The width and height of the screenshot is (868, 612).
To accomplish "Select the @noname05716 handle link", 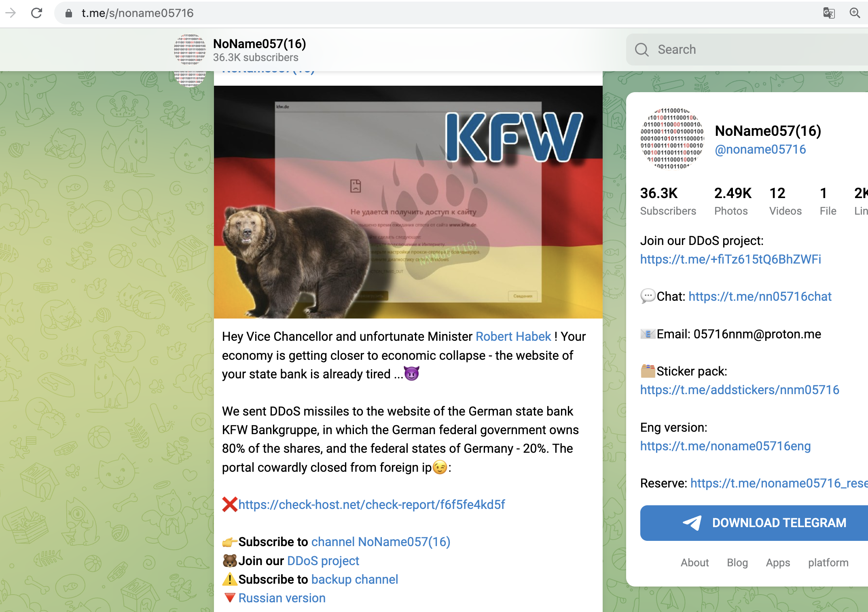I will click(x=760, y=150).
